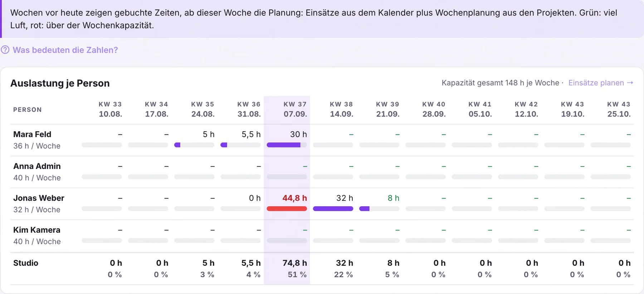The width and height of the screenshot is (644, 294).
Task: Click Jonas Weber's 8 h bar in KW 39
Action: point(379,209)
